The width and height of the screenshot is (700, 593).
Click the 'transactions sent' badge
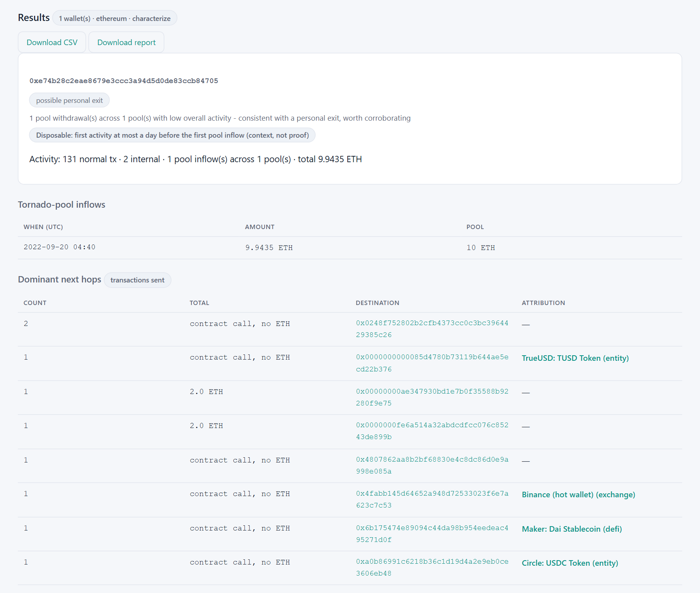[x=137, y=280]
